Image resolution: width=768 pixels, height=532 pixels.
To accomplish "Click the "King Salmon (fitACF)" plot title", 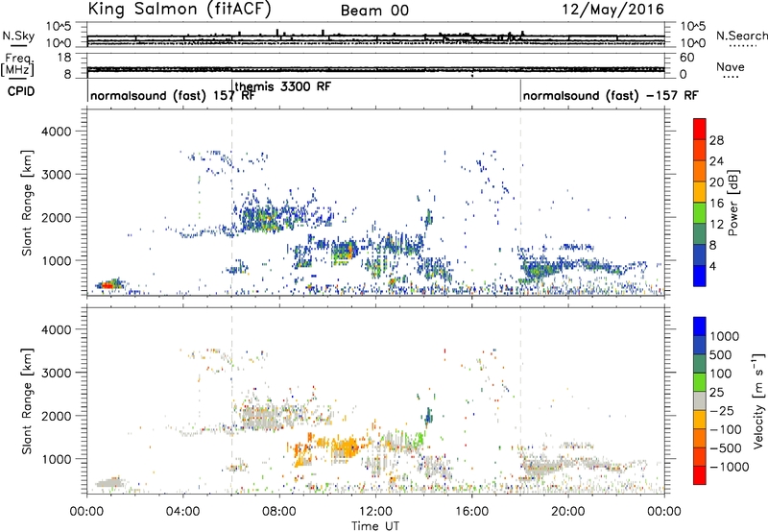I will [x=180, y=9].
